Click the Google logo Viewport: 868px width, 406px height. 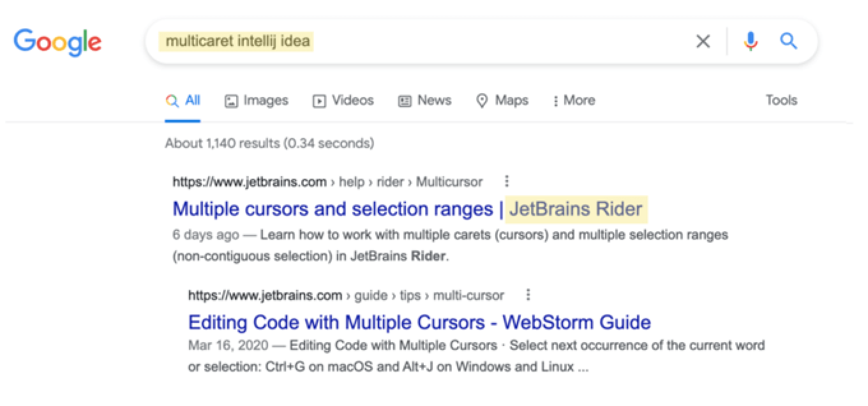pyautogui.click(x=57, y=42)
